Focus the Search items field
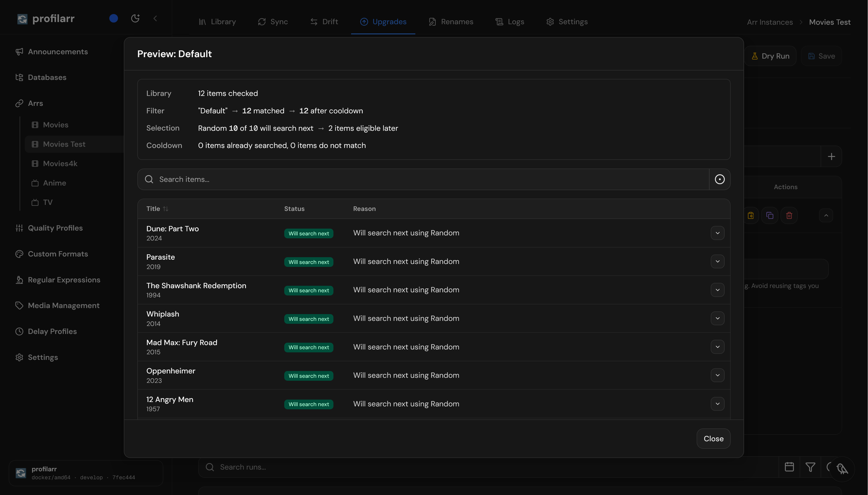Viewport: 868px width, 495px height. tap(423, 179)
